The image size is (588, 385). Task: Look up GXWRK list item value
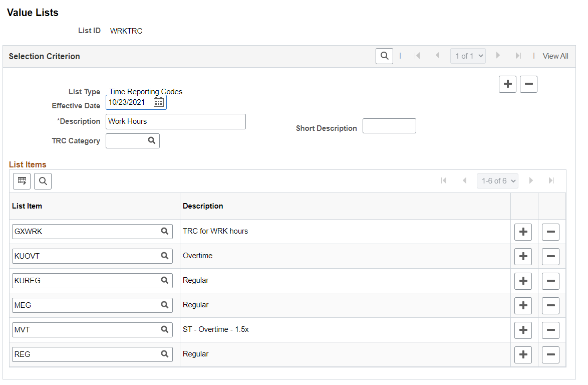pos(165,231)
